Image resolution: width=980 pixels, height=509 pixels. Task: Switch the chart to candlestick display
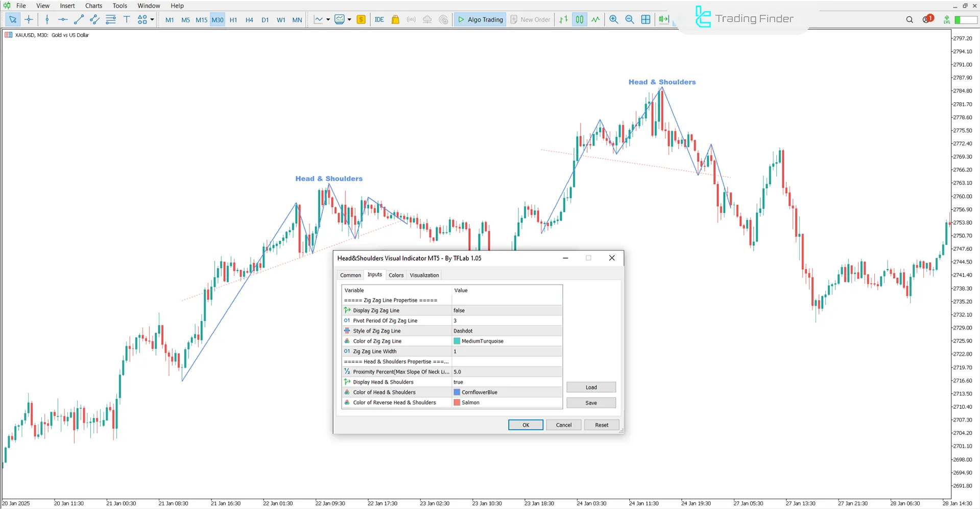pyautogui.click(x=579, y=19)
